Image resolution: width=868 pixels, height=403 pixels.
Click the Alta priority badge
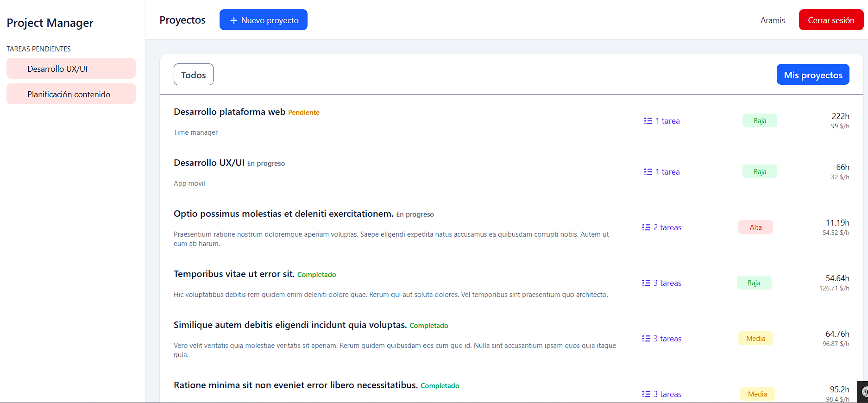755,227
